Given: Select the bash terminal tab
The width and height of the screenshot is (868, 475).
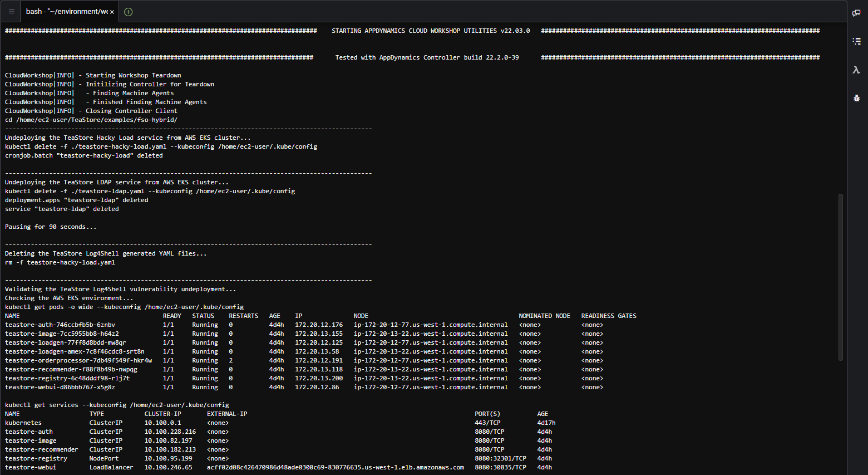Looking at the screenshot, I should 69,12.
